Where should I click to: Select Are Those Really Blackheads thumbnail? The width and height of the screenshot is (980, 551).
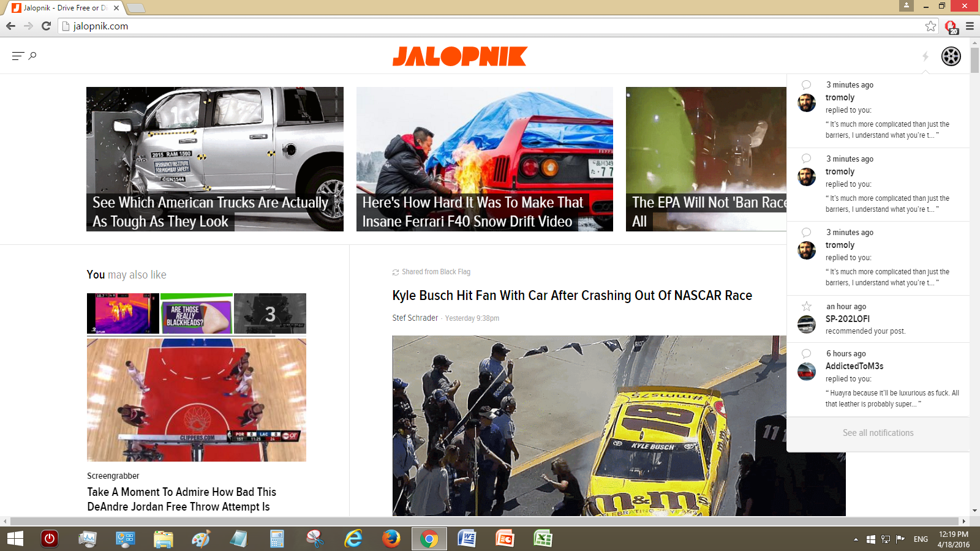(197, 313)
